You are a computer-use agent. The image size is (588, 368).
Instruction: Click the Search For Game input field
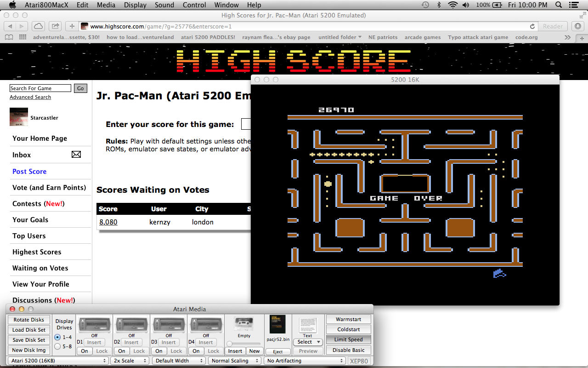pyautogui.click(x=40, y=88)
